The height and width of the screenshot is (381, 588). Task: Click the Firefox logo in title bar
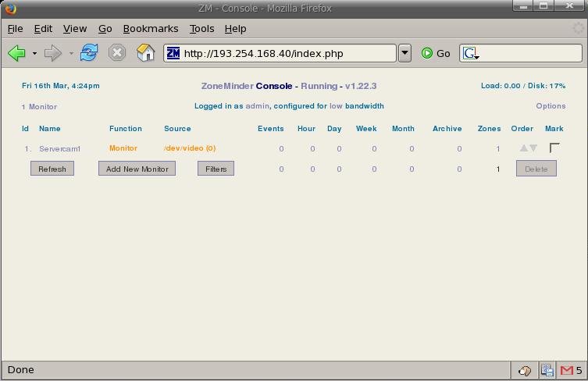tap(11, 8)
